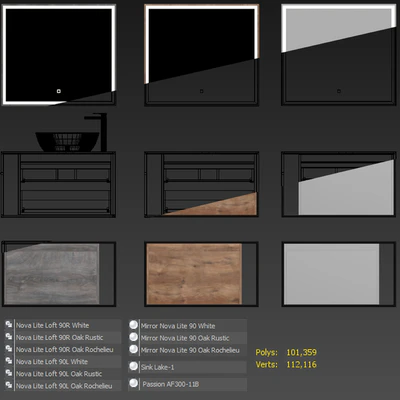This screenshot has width=400, height=400.
Task: Select Nova Lite Loft 90L Oak Rustic entry
Action: coord(63,374)
